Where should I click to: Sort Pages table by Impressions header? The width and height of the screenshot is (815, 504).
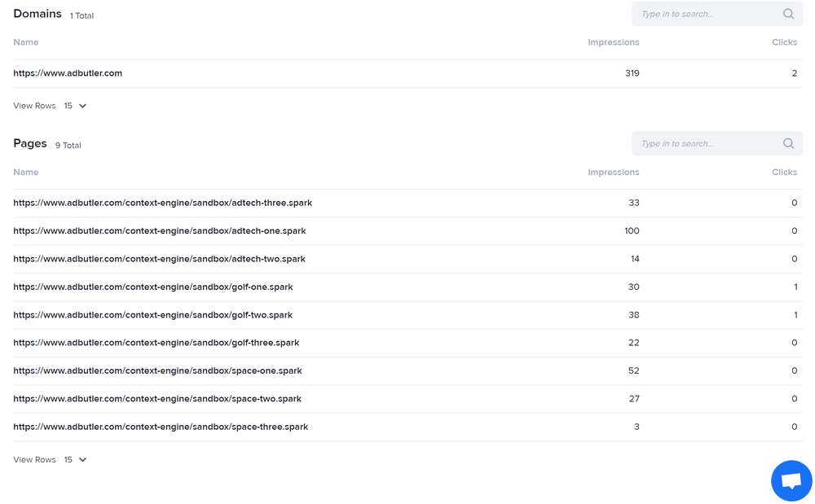(614, 173)
